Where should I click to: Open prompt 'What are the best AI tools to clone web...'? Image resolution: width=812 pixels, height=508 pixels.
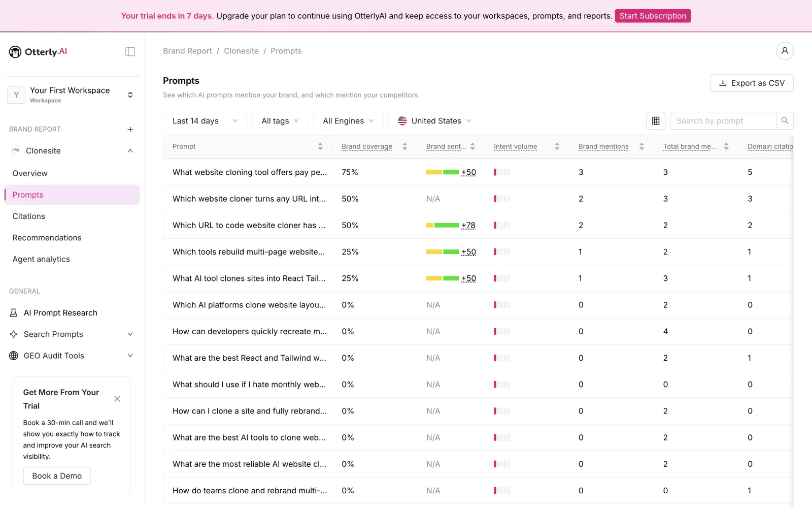coord(249,437)
